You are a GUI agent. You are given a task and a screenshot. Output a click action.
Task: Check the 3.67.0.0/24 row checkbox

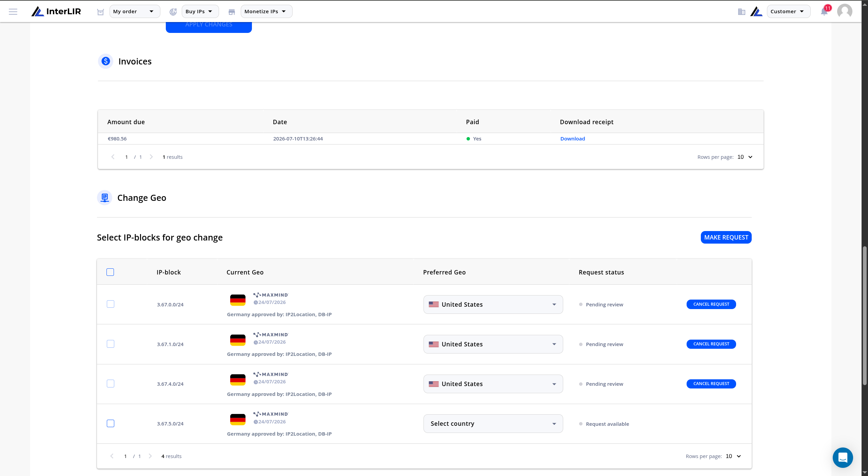point(111,304)
